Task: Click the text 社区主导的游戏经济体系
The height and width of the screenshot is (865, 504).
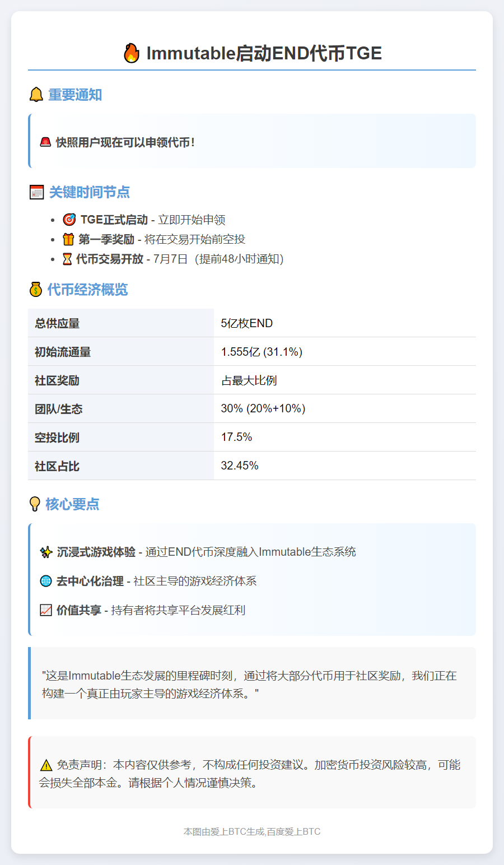Action: (x=195, y=581)
